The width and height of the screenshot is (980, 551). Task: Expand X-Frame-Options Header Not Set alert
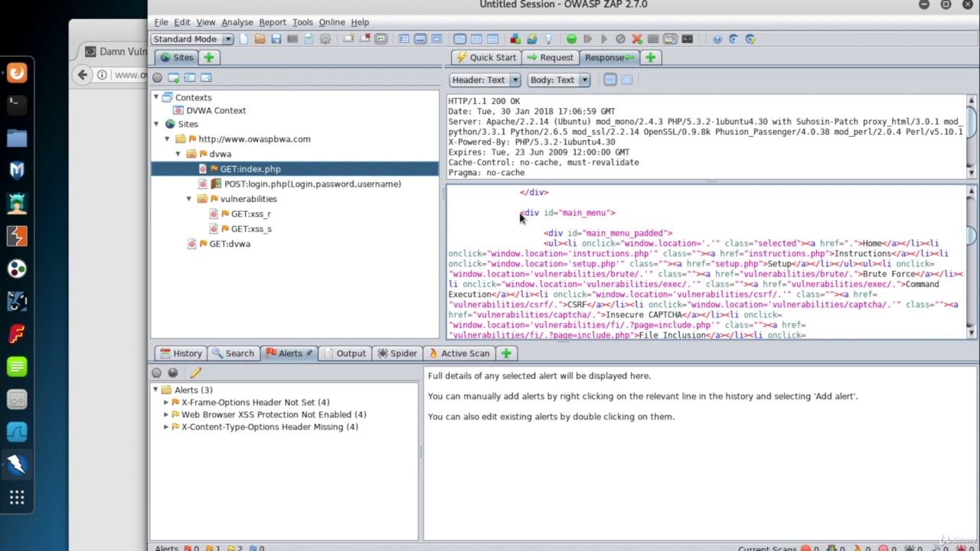tap(166, 403)
